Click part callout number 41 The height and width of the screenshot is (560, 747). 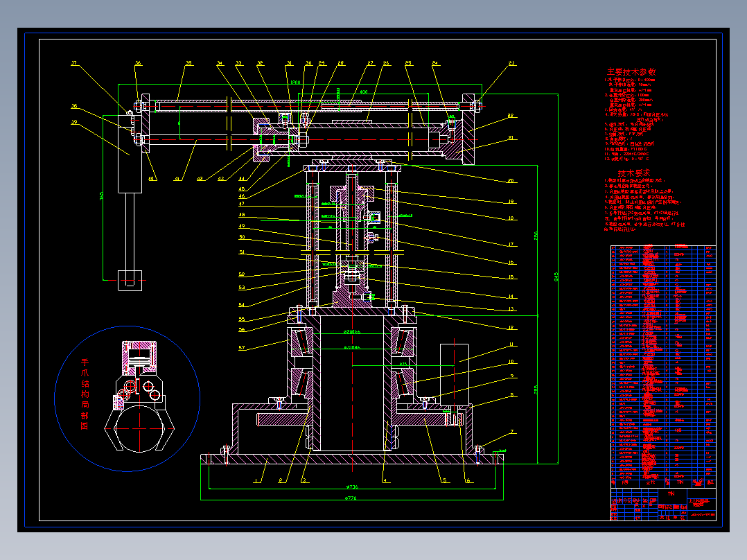tap(177, 179)
